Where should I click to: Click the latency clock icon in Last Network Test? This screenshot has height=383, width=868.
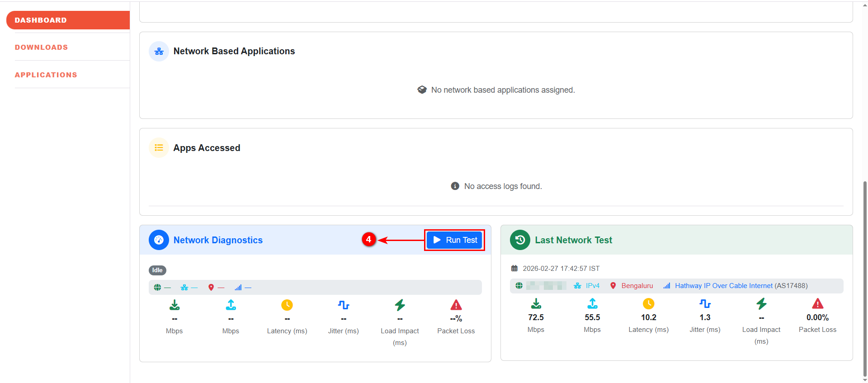(648, 303)
